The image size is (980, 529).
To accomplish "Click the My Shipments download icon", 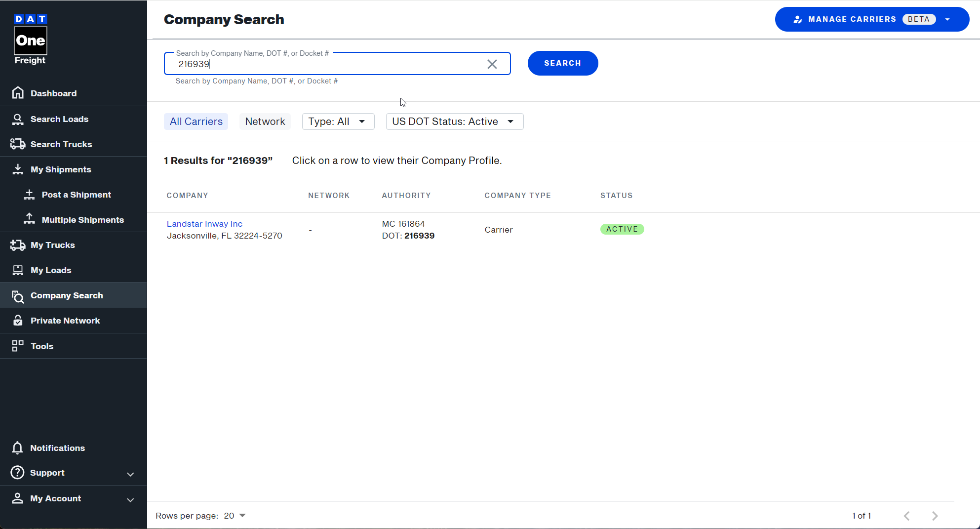I will [x=18, y=169].
